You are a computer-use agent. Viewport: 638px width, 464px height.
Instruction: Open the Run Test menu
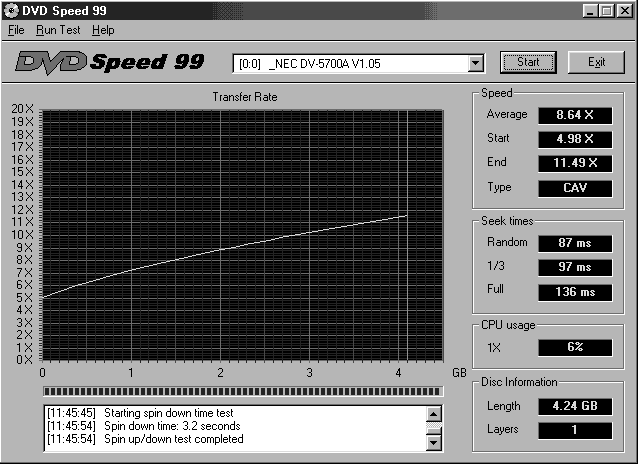(x=58, y=30)
